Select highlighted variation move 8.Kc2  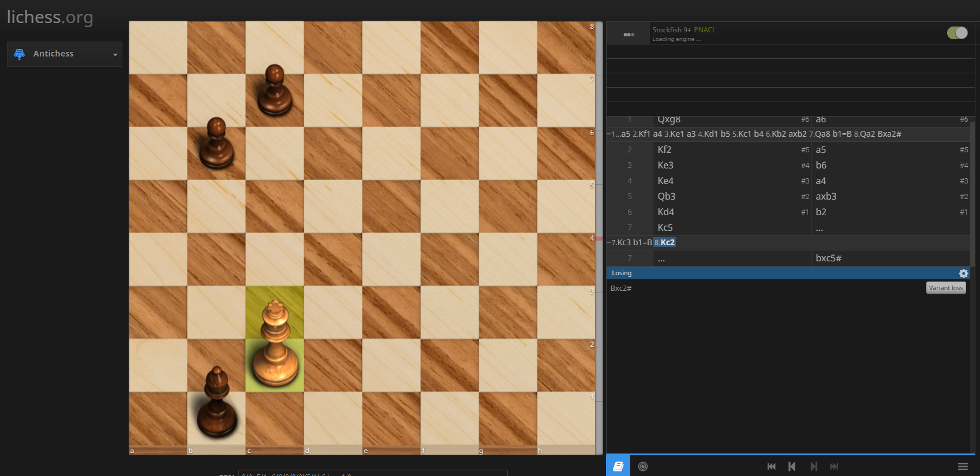click(x=664, y=242)
